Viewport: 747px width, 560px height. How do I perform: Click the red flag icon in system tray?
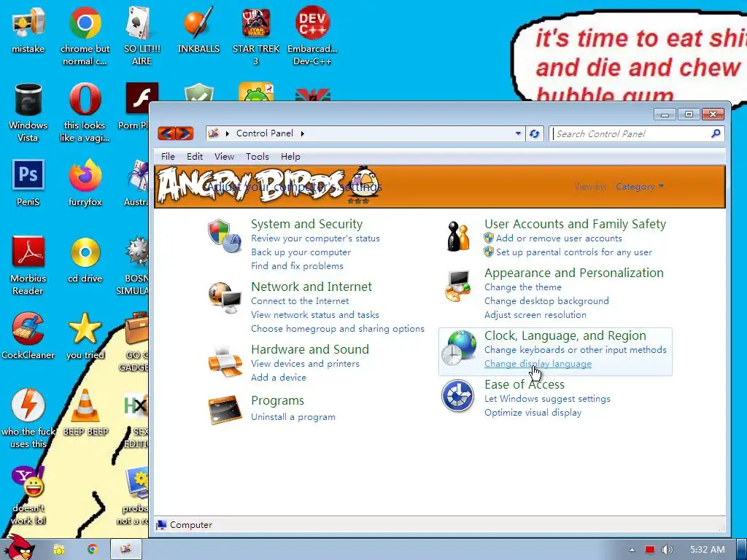pos(649,550)
